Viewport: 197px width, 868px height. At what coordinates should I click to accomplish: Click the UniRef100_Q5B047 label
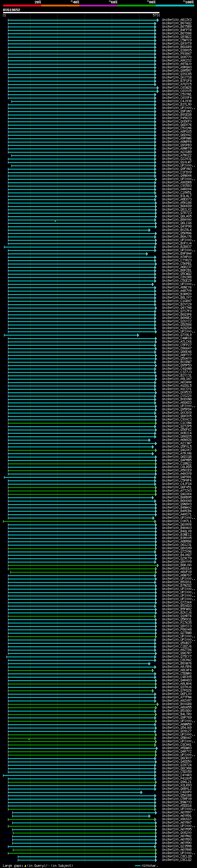pos(177,737)
